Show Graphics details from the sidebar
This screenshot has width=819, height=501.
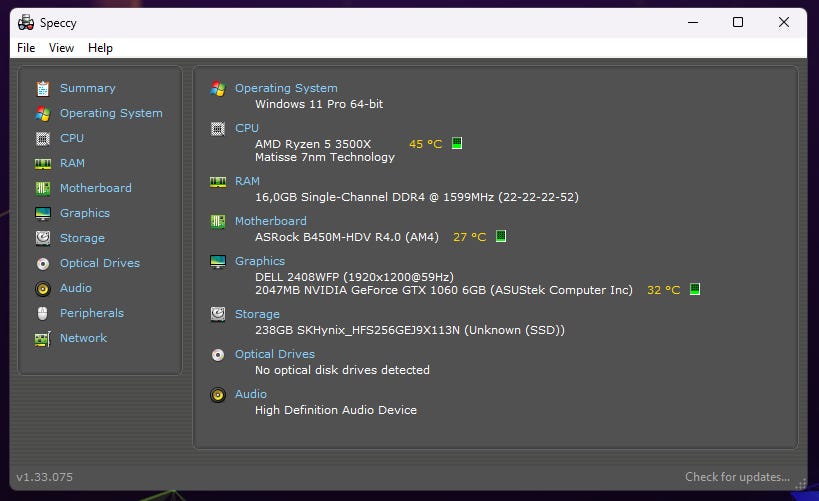85,213
